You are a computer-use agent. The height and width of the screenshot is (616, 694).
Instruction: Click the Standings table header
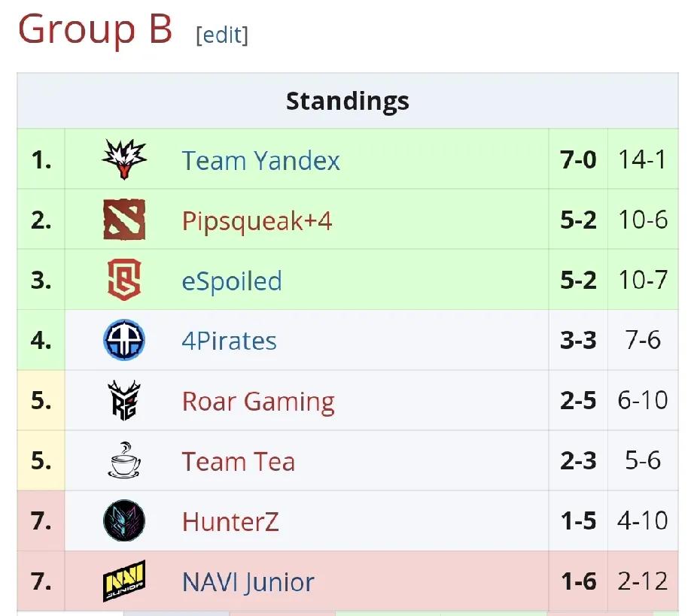(347, 101)
